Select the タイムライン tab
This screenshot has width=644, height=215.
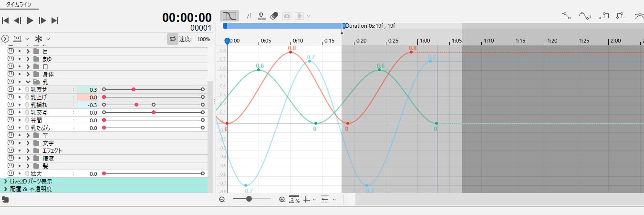click(19, 4)
